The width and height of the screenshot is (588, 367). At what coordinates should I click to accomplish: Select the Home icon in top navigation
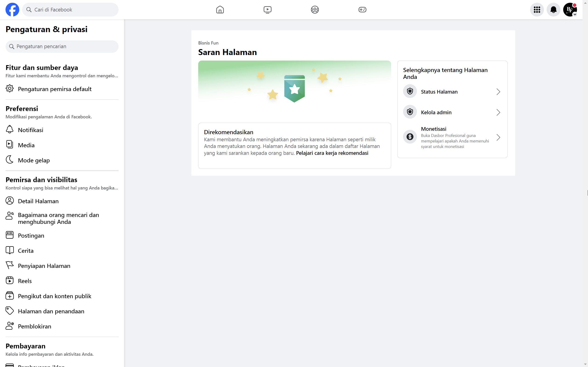(220, 9)
